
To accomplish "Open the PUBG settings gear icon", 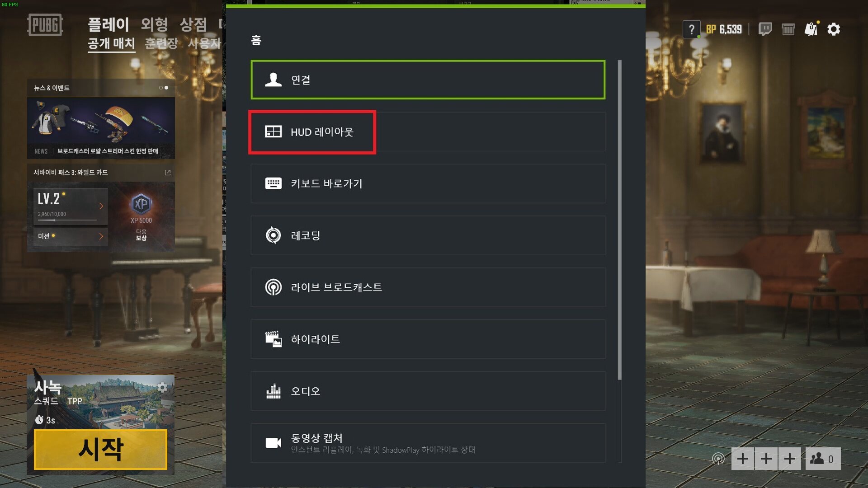I will (x=833, y=29).
